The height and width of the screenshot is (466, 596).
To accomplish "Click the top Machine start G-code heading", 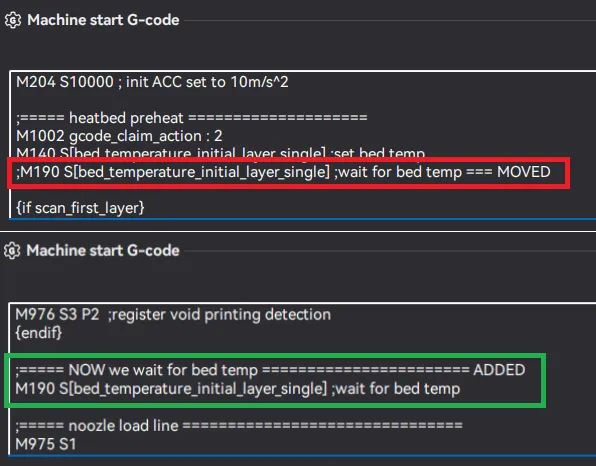I will click(103, 20).
